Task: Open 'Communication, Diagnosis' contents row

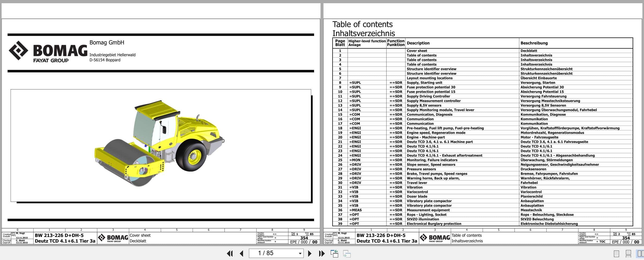Action: point(429,114)
